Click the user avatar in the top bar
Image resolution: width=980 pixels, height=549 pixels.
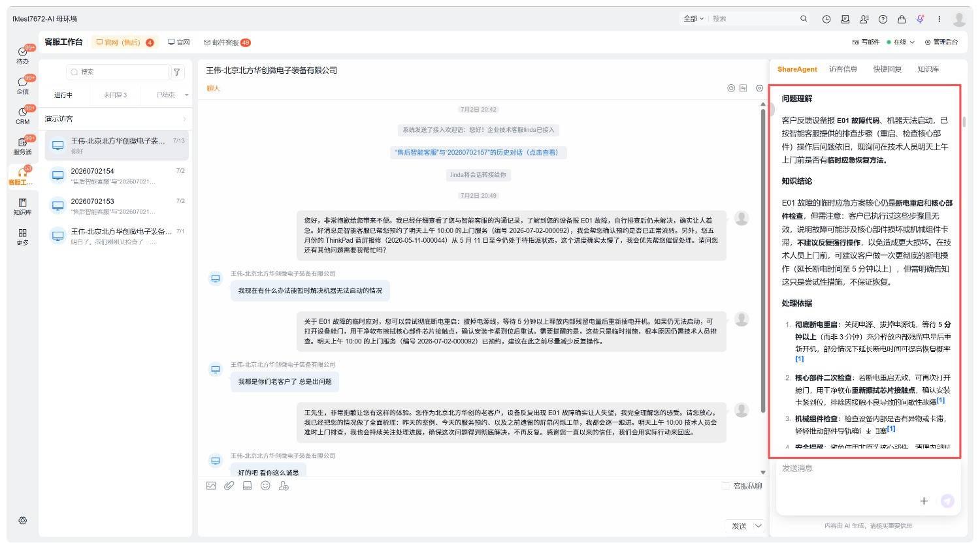[x=959, y=19]
